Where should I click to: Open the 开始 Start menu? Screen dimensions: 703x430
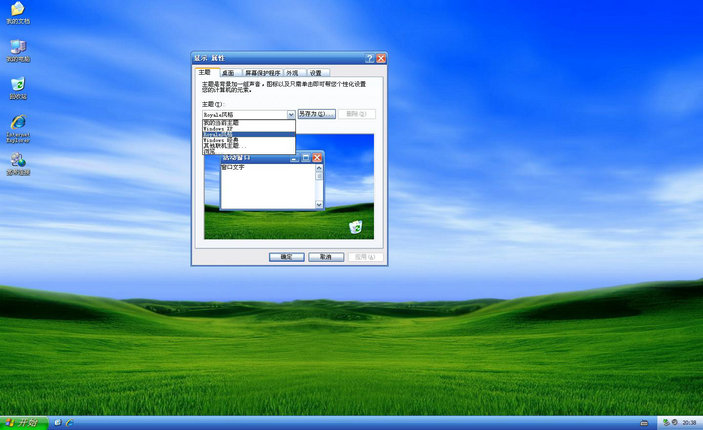21,423
